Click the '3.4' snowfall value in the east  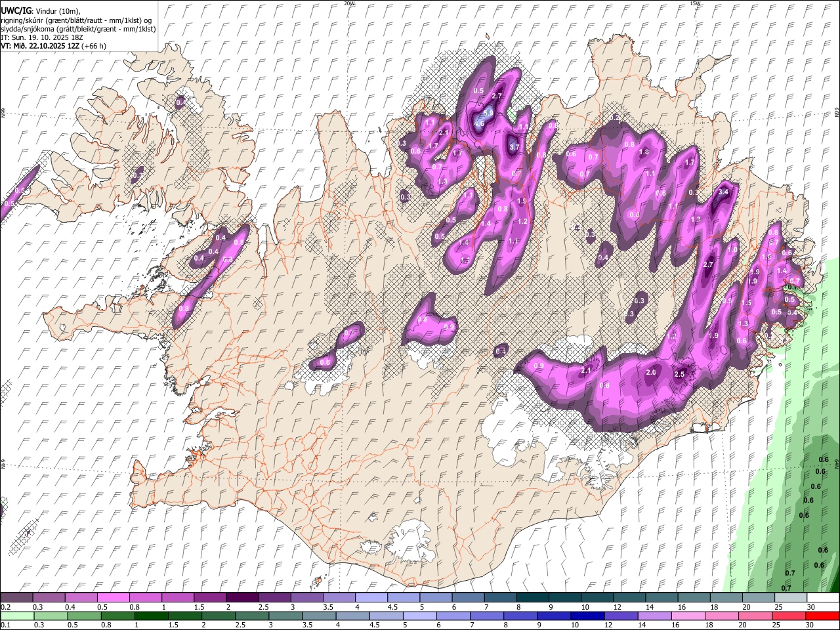click(724, 192)
